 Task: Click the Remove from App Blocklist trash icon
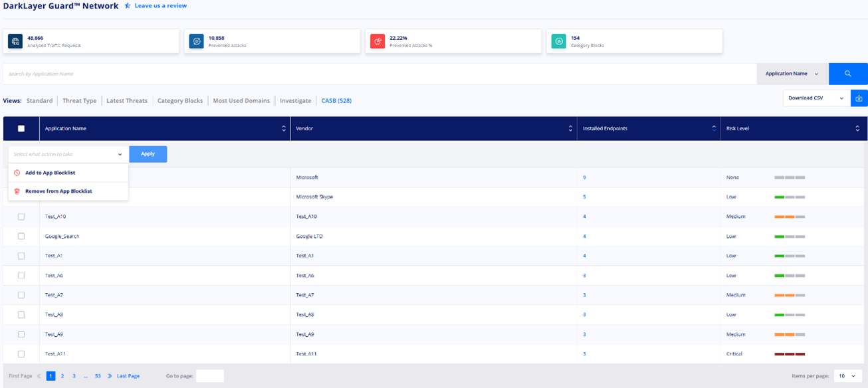pyautogui.click(x=17, y=191)
